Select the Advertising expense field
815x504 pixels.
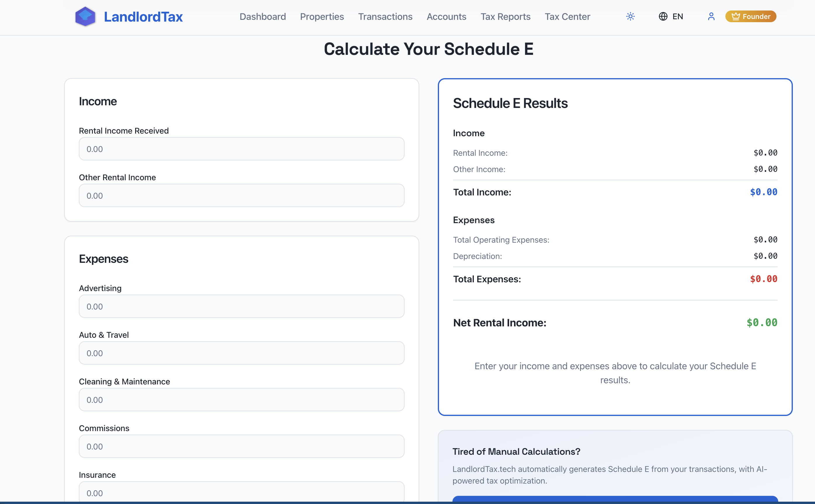click(241, 306)
